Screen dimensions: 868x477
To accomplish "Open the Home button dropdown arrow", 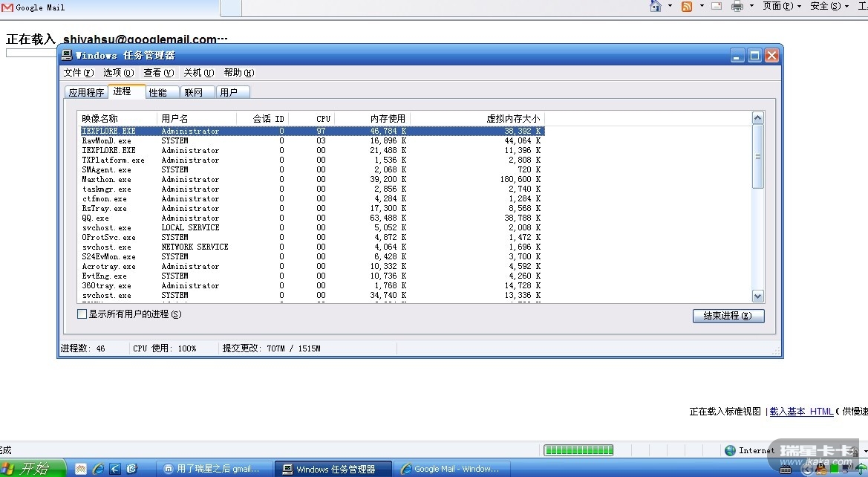I will click(670, 6).
